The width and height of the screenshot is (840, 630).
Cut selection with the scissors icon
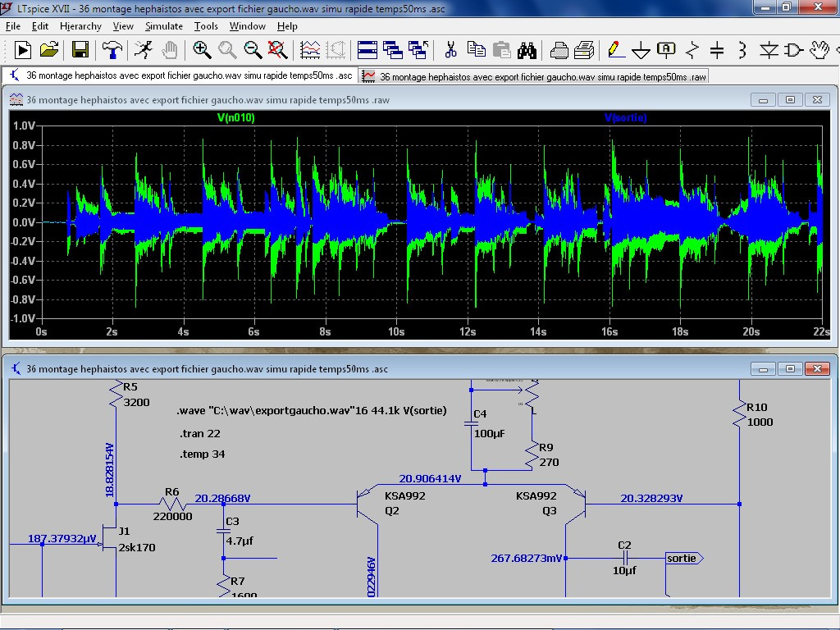pos(450,51)
